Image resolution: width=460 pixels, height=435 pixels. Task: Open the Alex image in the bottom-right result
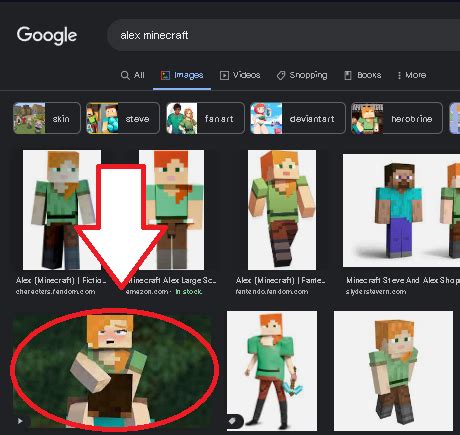393,371
